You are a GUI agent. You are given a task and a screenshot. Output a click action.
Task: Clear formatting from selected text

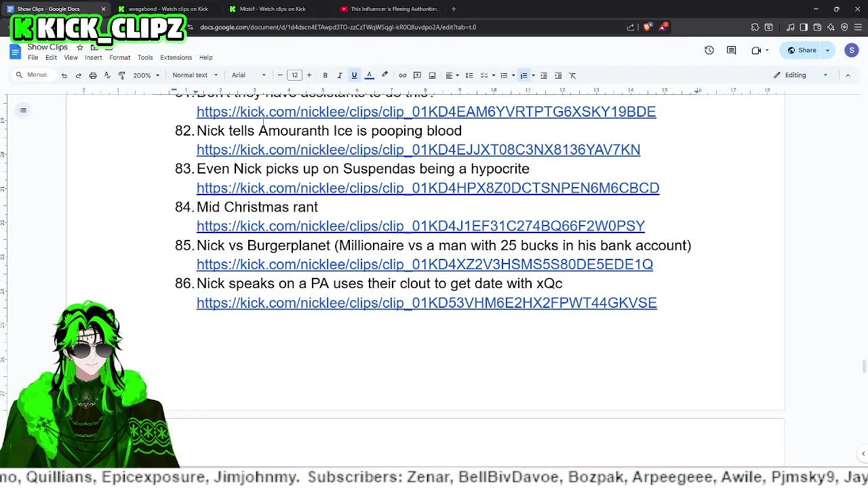point(573,75)
